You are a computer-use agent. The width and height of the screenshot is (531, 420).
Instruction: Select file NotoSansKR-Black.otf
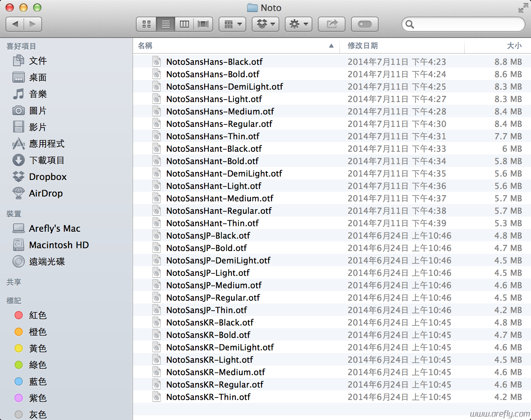click(x=332, y=322)
